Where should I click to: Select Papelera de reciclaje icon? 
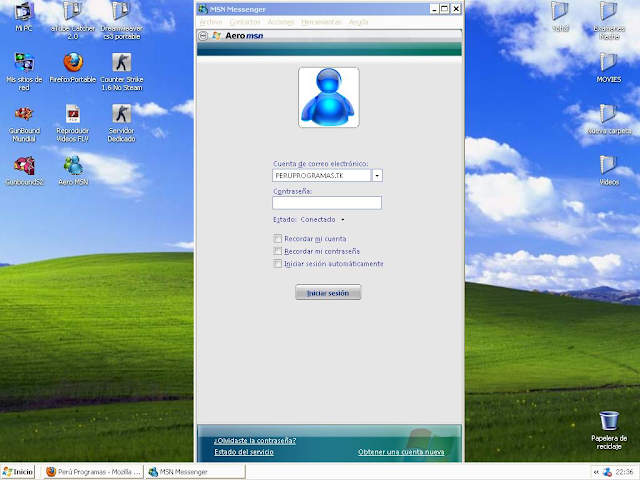pyautogui.click(x=609, y=431)
